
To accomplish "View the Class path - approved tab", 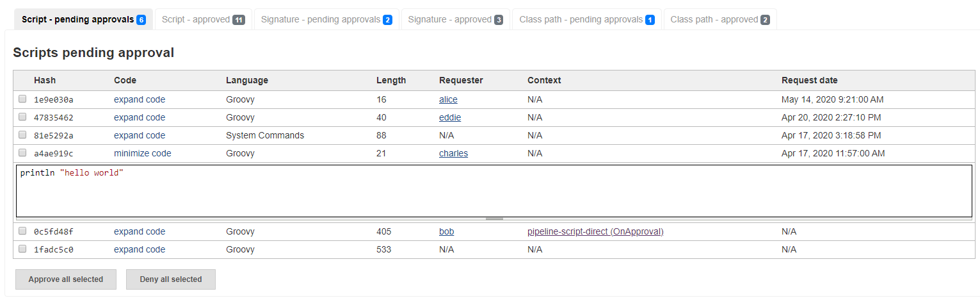I will click(x=719, y=19).
